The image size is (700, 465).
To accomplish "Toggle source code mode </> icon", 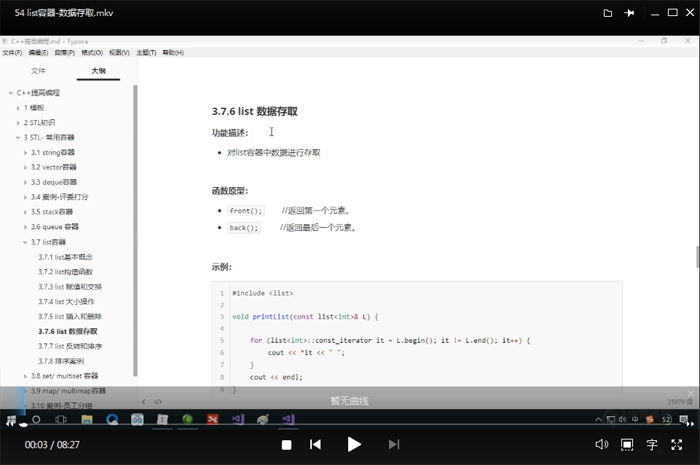I will (x=158, y=402).
